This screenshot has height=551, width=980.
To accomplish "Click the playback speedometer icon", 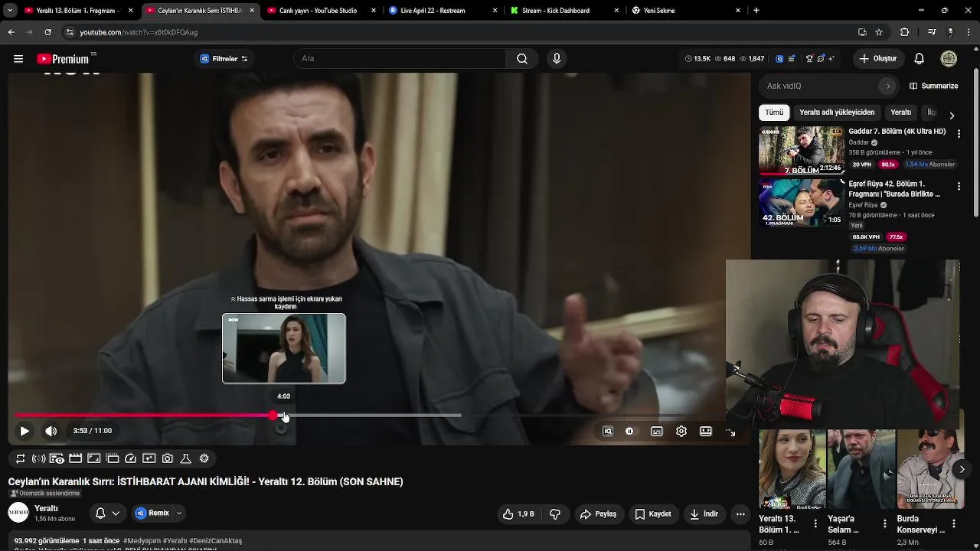I will click(x=131, y=458).
